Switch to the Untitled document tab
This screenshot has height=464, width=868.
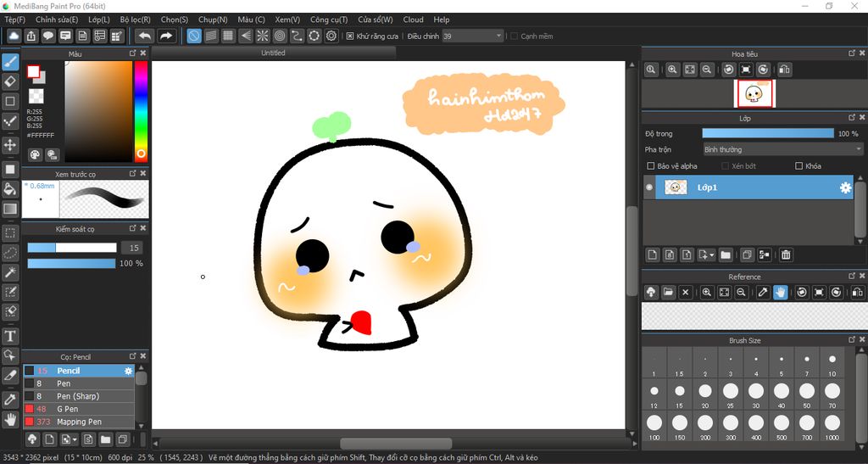(274, 53)
